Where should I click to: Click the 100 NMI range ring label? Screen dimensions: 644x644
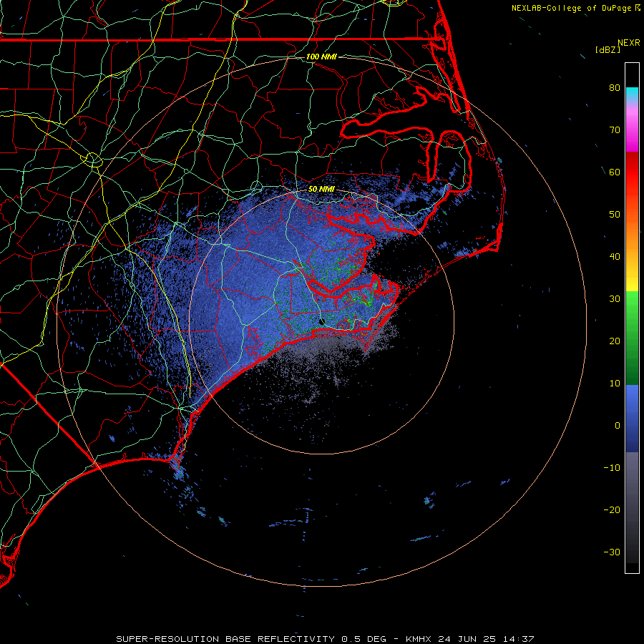click(x=321, y=57)
